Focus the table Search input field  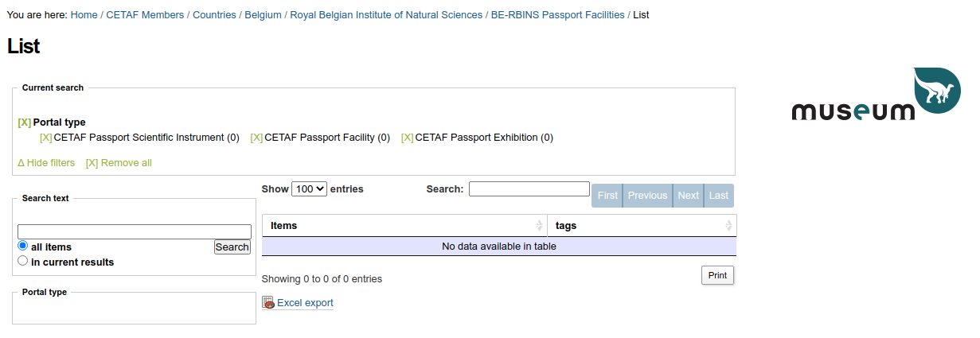click(x=529, y=189)
